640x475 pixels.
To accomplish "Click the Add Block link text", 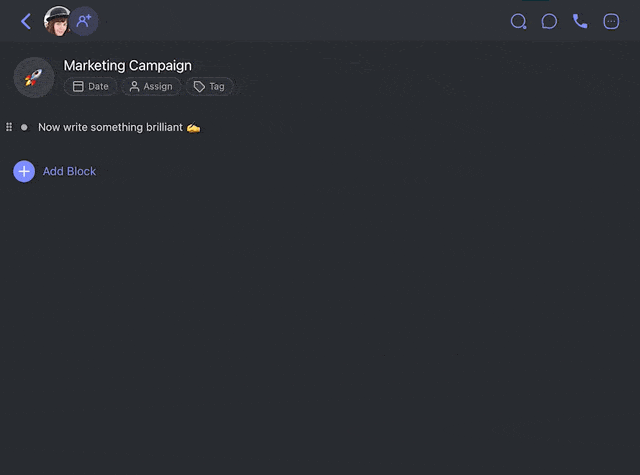I will (x=69, y=171).
